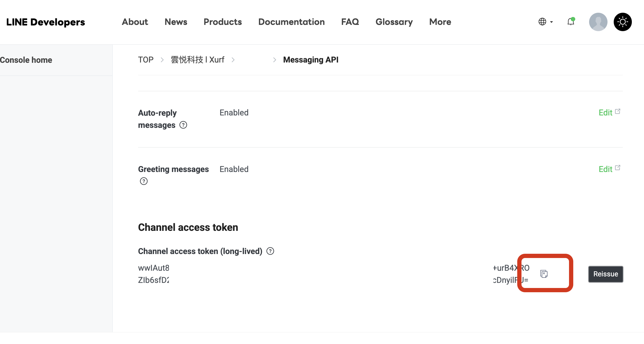Reissue the channel access token

pyautogui.click(x=606, y=274)
